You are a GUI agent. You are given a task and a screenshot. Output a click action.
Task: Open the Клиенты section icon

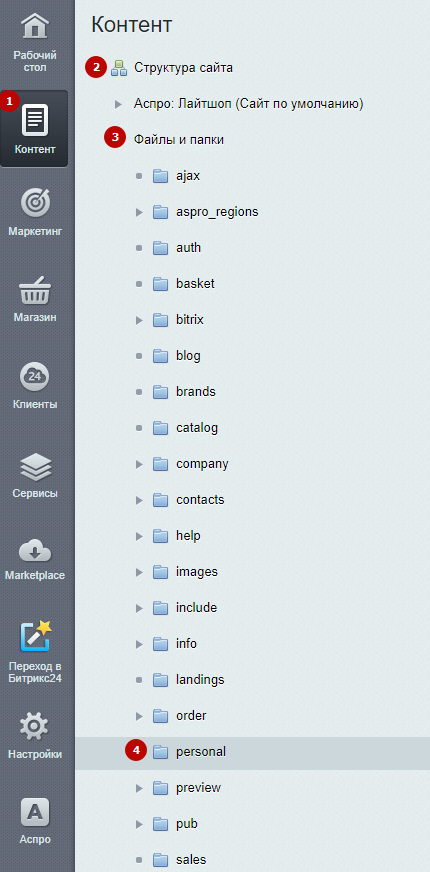click(x=34, y=376)
